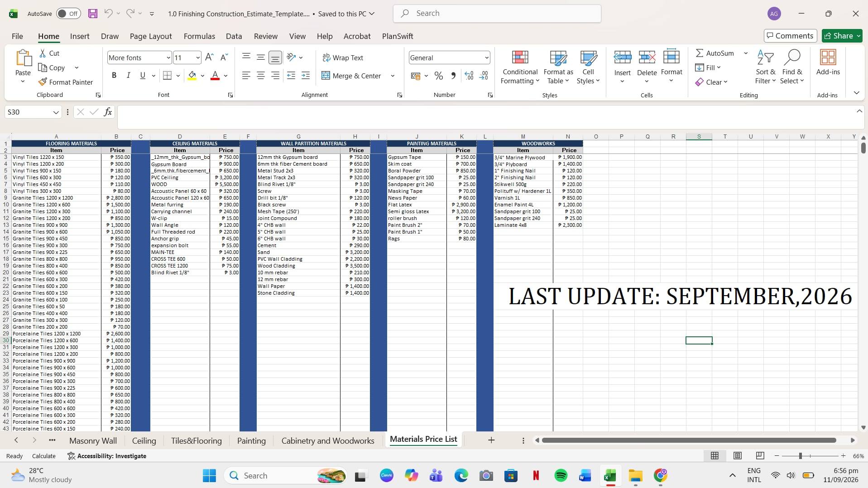Click the Merge & Center icon
Viewport: 868px width, 488px height.
pyautogui.click(x=326, y=76)
